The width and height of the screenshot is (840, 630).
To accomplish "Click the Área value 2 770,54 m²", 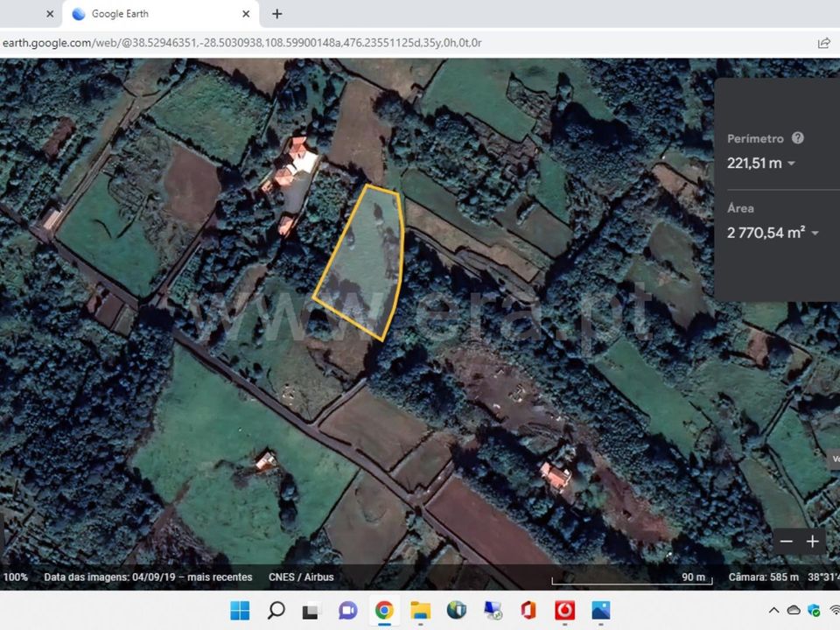I will tap(766, 233).
